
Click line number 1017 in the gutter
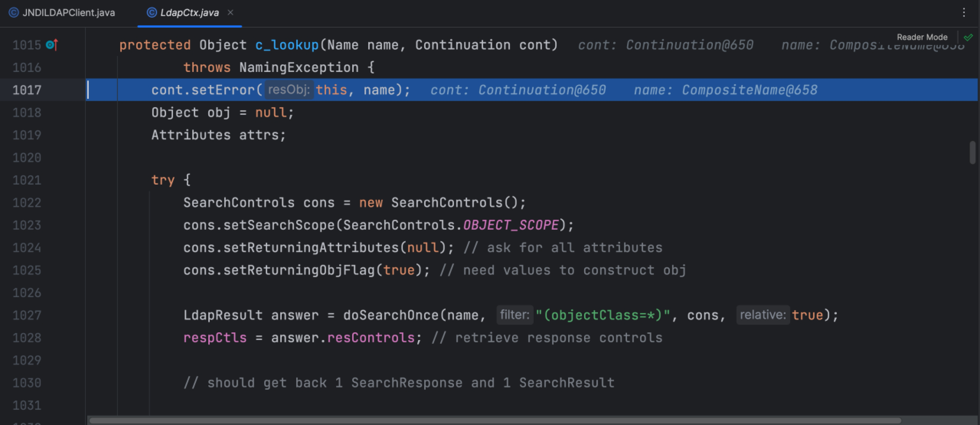[27, 90]
